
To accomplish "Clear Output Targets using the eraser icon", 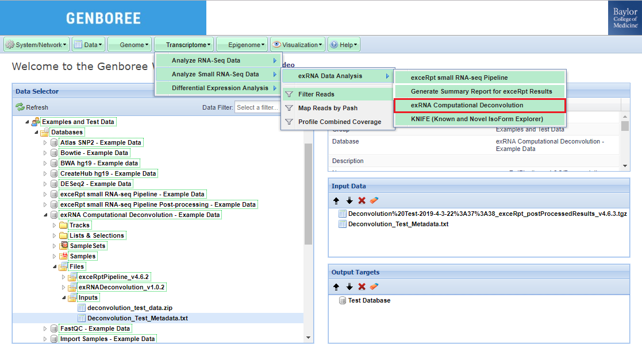I will tap(374, 286).
